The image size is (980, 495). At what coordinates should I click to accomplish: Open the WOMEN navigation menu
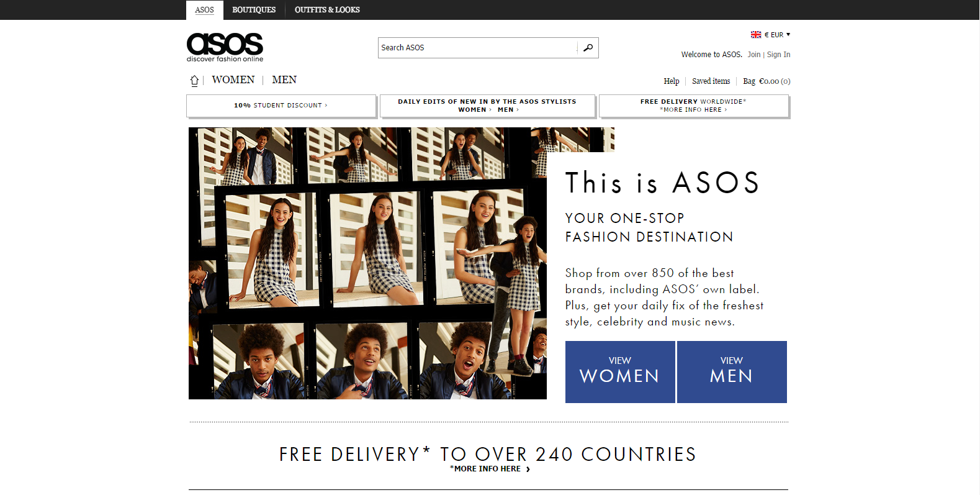[233, 80]
